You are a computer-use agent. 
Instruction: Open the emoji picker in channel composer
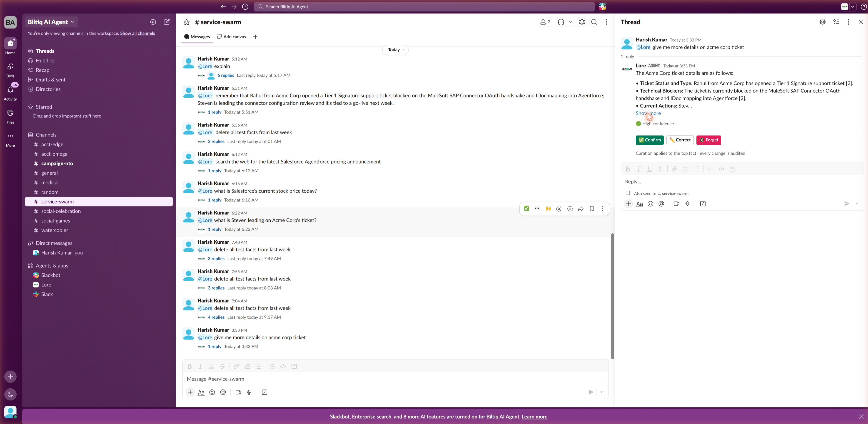(212, 392)
